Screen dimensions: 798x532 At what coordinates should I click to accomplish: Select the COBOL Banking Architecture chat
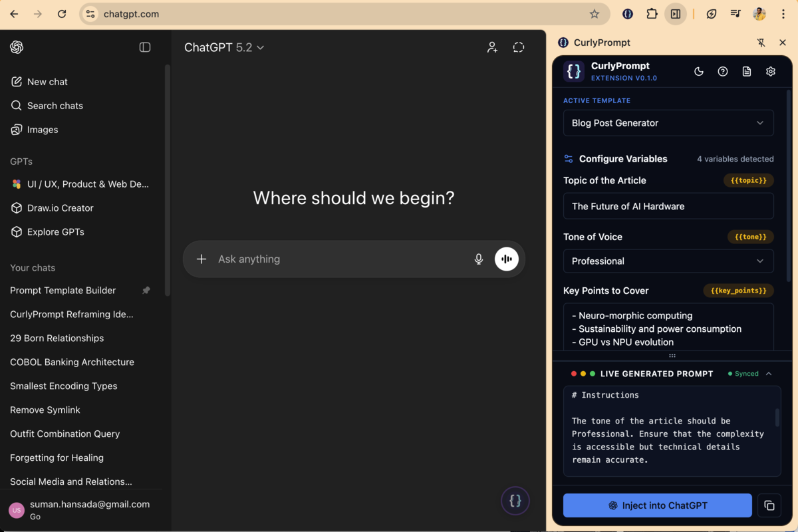73,362
